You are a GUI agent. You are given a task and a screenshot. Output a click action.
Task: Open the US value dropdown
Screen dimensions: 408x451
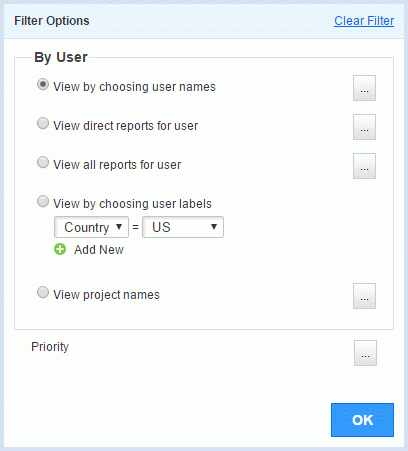[183, 227]
